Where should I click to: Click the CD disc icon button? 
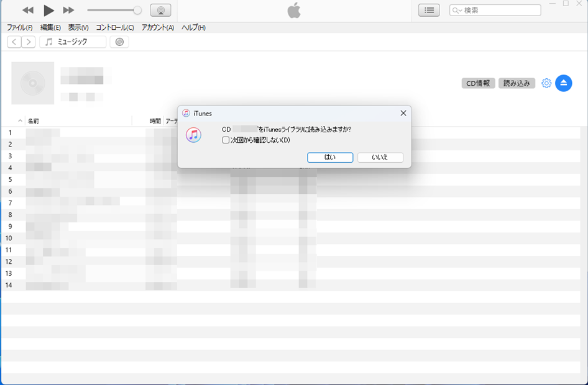(x=119, y=42)
